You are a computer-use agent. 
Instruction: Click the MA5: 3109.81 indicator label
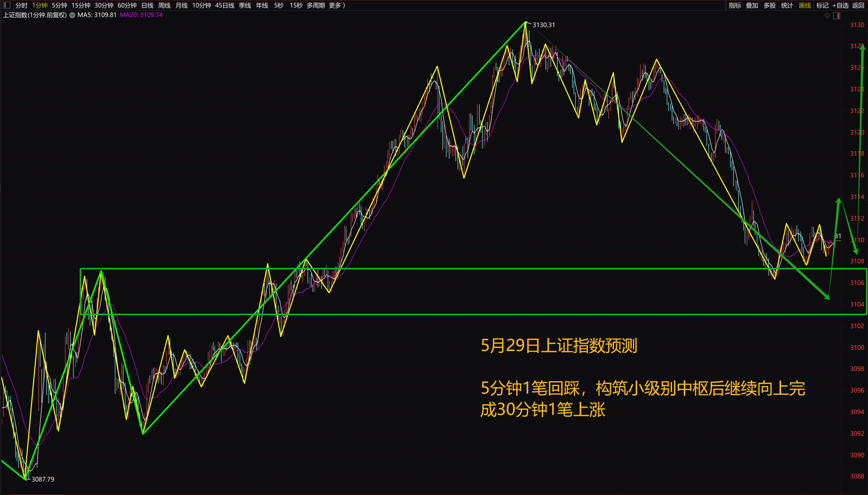pos(97,15)
